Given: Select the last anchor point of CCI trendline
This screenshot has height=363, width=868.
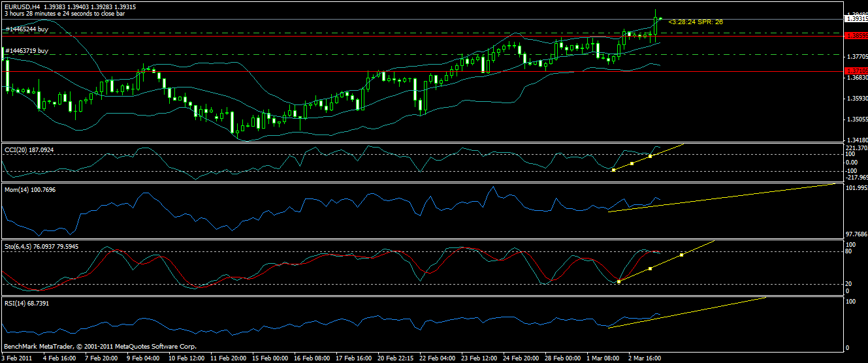Looking at the screenshot, I should 650,156.
